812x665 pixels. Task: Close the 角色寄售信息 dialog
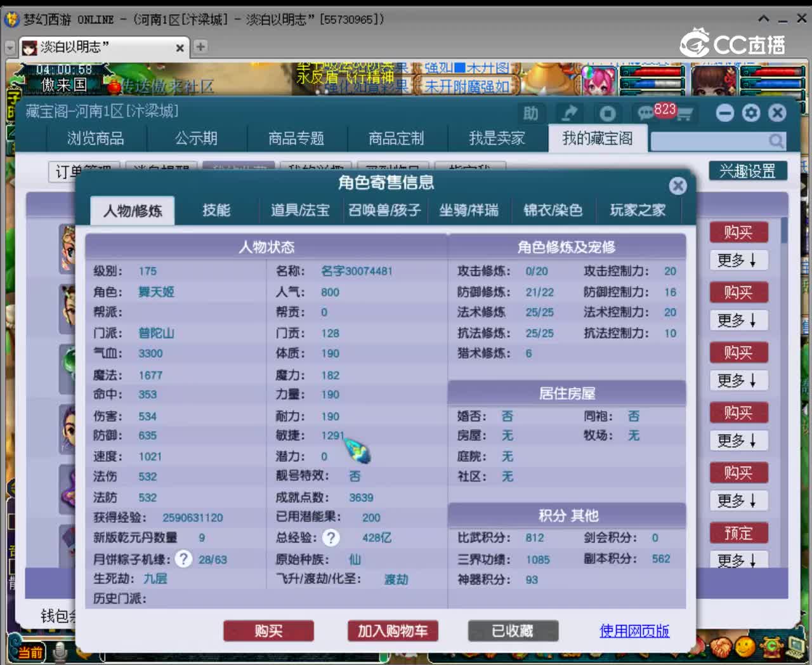(x=678, y=185)
